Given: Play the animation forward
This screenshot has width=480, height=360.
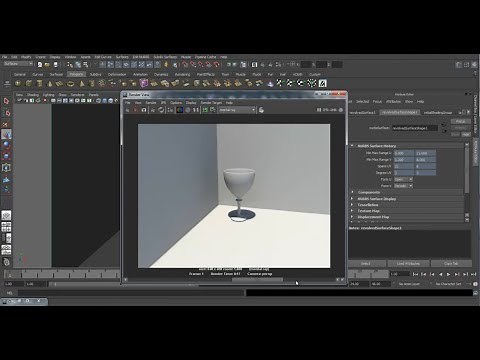Looking at the screenshot, I should pos(449,274).
